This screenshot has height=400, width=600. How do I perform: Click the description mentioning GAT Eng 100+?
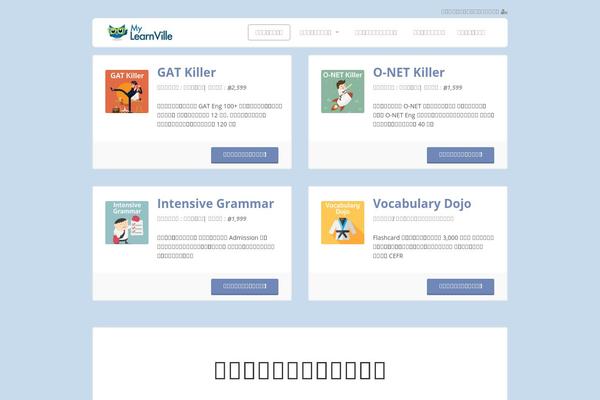[x=220, y=115]
